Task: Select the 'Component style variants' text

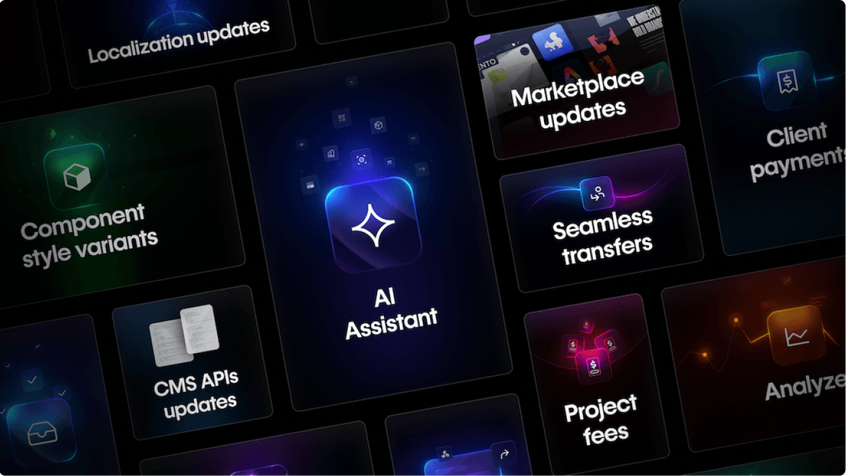Action: coord(89,236)
